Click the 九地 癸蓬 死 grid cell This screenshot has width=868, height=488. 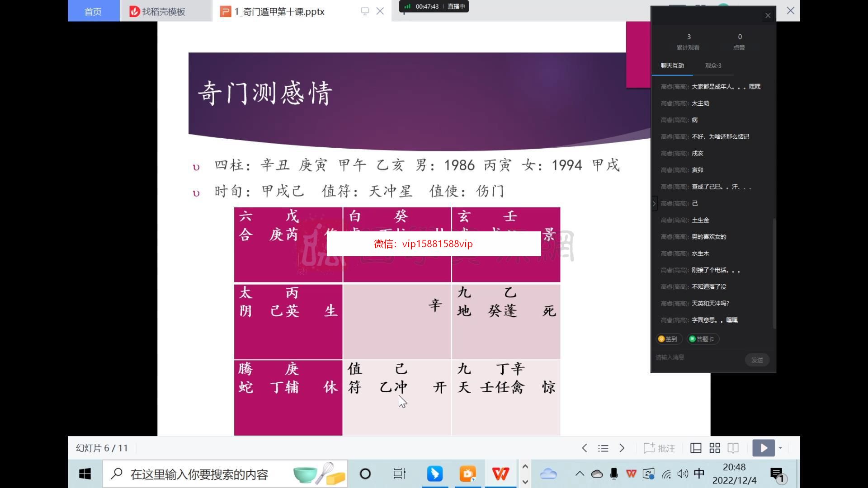coord(506,321)
